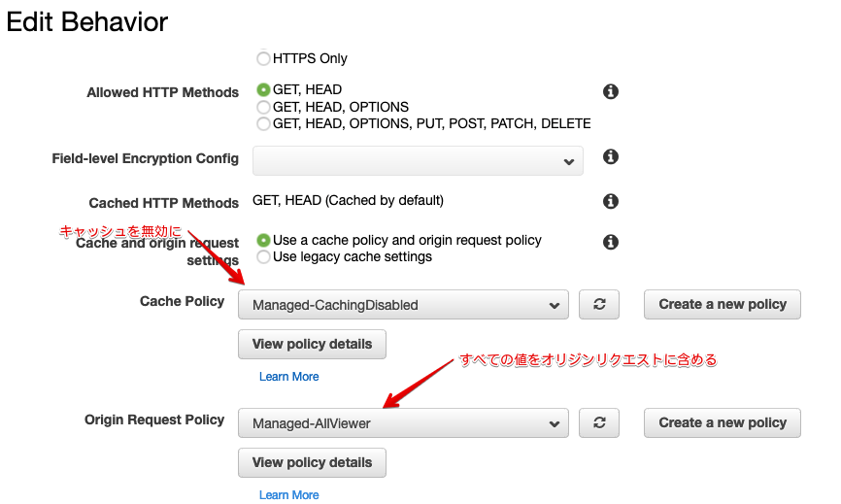Select Use a cache policy and origin request policy
Viewport: 841px width, 504px height.
pos(263,240)
